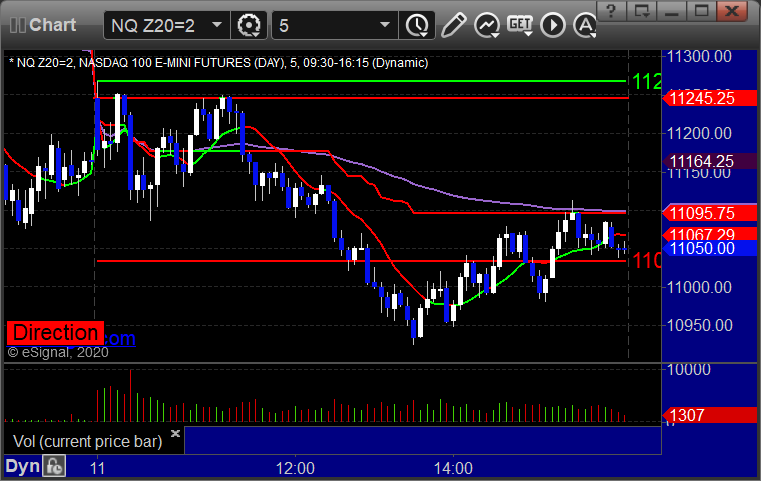Image resolution: width=761 pixels, height=481 pixels.
Task: Click the 11164.25 price marker
Action: coord(710,161)
